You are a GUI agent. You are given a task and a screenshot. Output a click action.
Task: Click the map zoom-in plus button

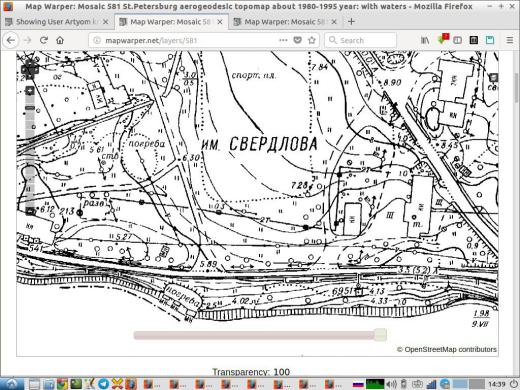tap(30, 91)
